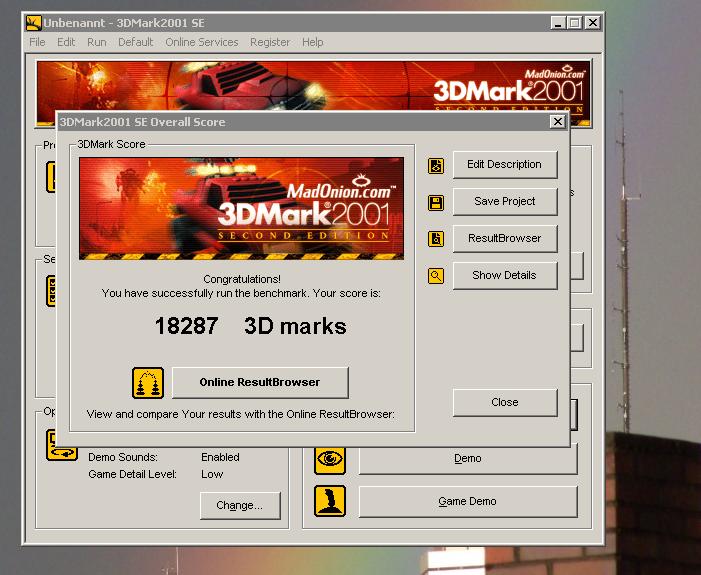
Task: Maximize the 3DMark2001 SE main window
Action: click(x=575, y=22)
